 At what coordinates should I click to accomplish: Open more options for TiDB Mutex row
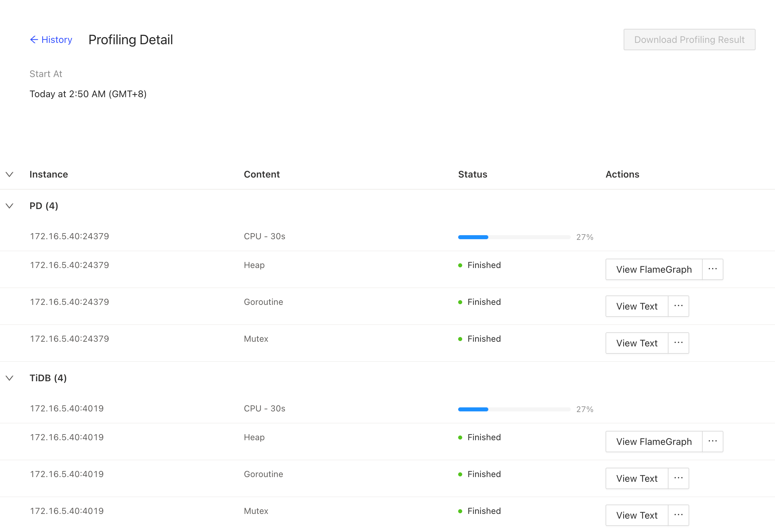(x=678, y=515)
